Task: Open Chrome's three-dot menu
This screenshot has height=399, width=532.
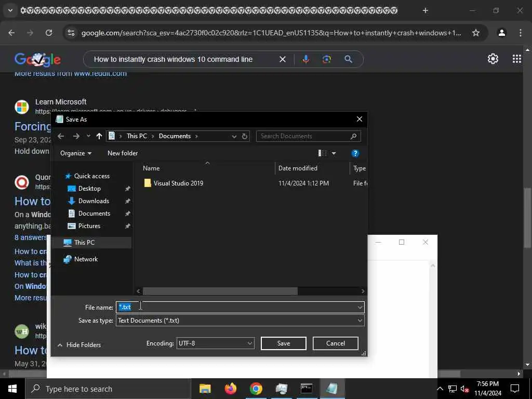Action: click(520, 33)
